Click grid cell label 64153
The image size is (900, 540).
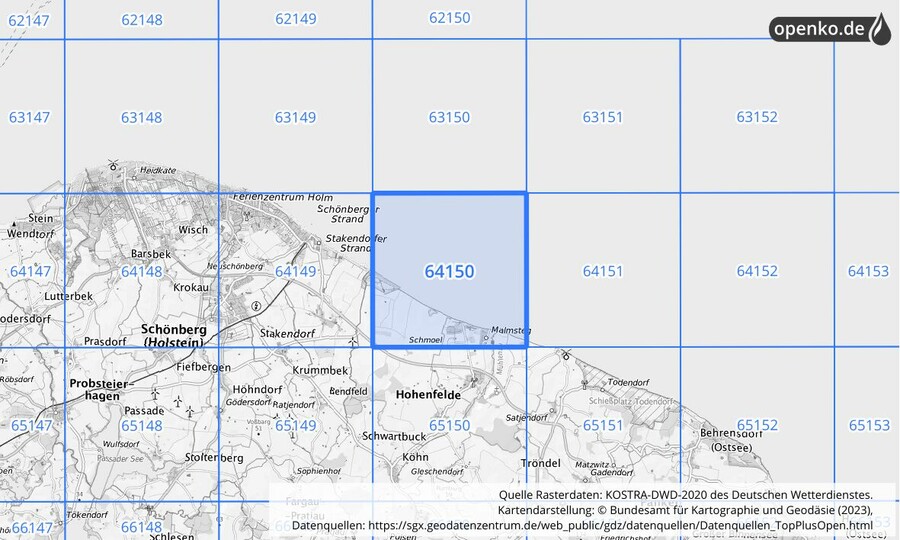868,271
